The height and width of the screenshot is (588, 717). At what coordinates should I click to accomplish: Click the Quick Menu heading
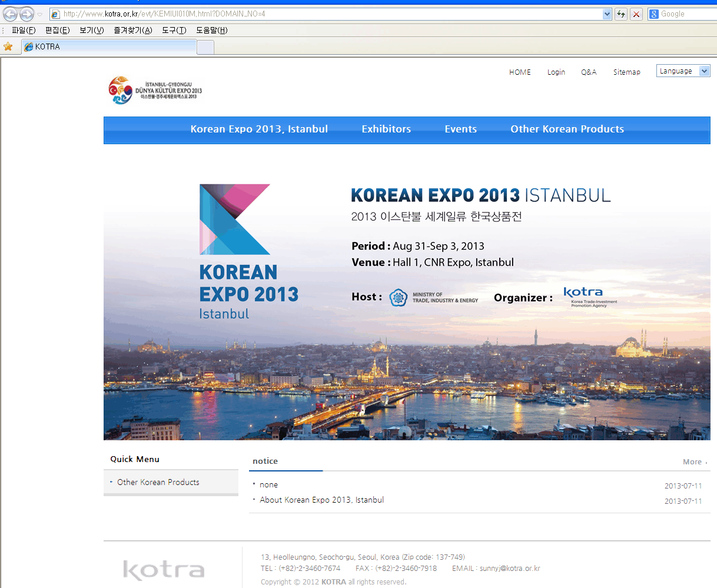[135, 459]
